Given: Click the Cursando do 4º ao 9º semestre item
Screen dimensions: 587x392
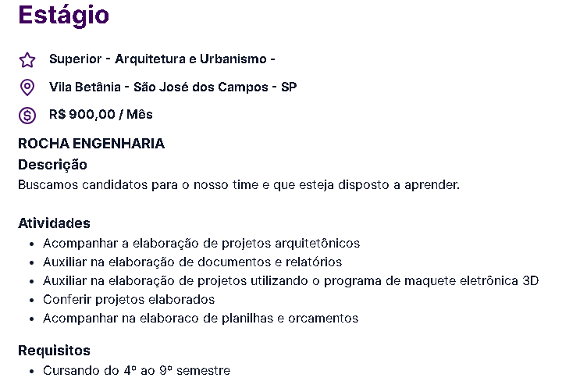Looking at the screenshot, I should 137,371.
